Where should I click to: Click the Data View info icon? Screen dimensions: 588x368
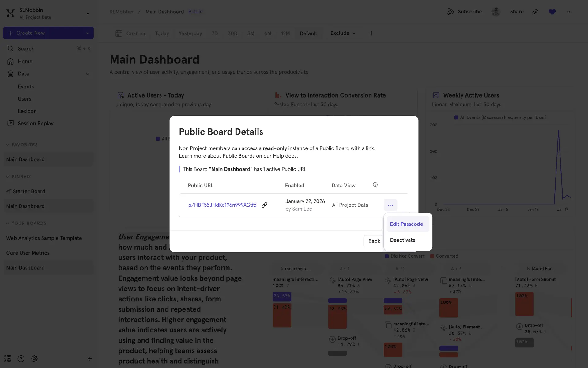375,185
